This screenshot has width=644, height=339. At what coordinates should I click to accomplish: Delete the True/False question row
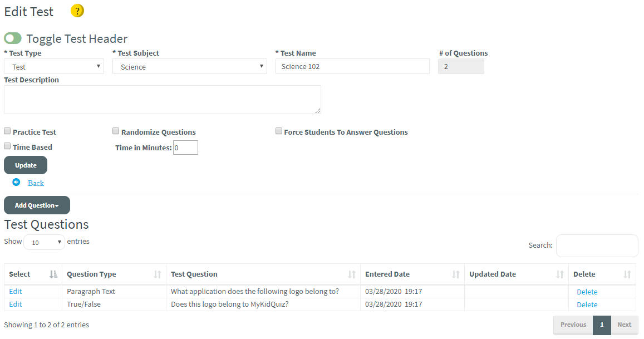pyautogui.click(x=587, y=304)
